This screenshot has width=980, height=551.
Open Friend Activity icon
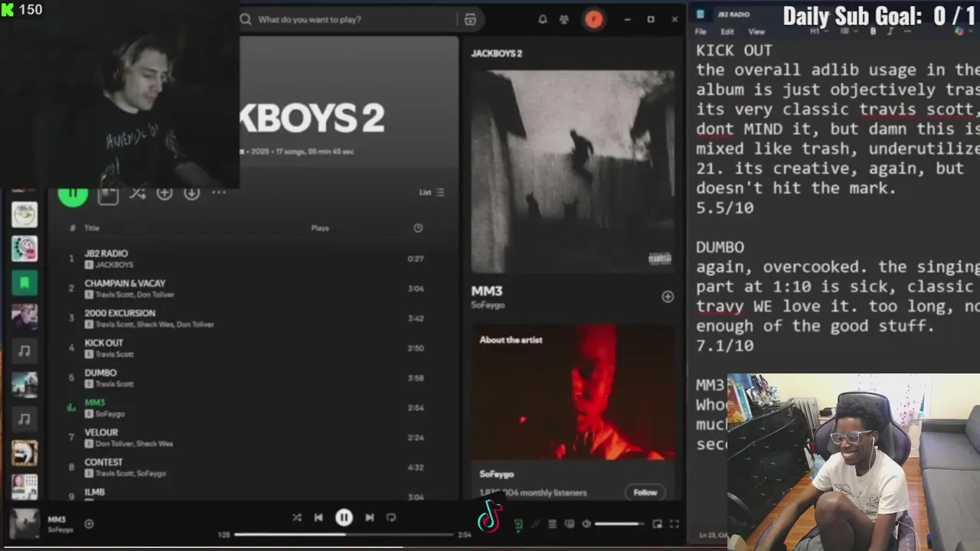(564, 20)
